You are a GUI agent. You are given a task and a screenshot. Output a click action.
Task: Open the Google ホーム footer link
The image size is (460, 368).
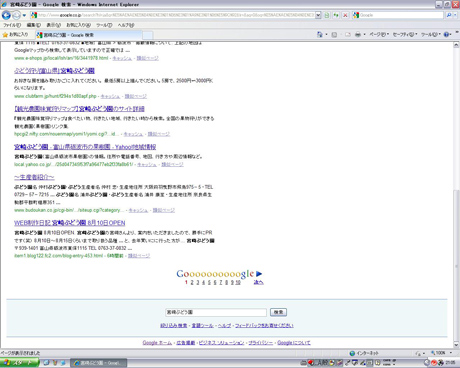pos(157,343)
